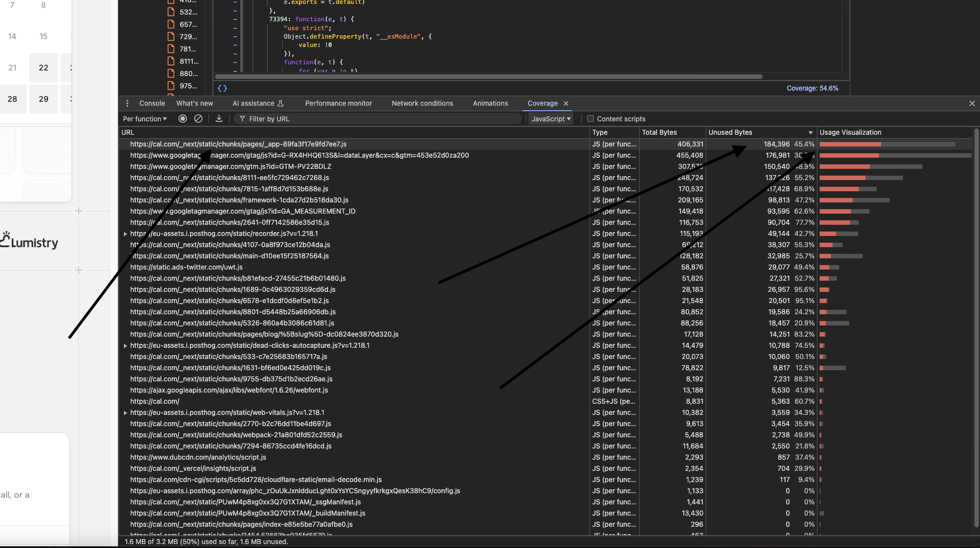Click usage bar for main-d10ee15f25187564.js
The height and width of the screenshot is (548, 980).
coord(841,256)
